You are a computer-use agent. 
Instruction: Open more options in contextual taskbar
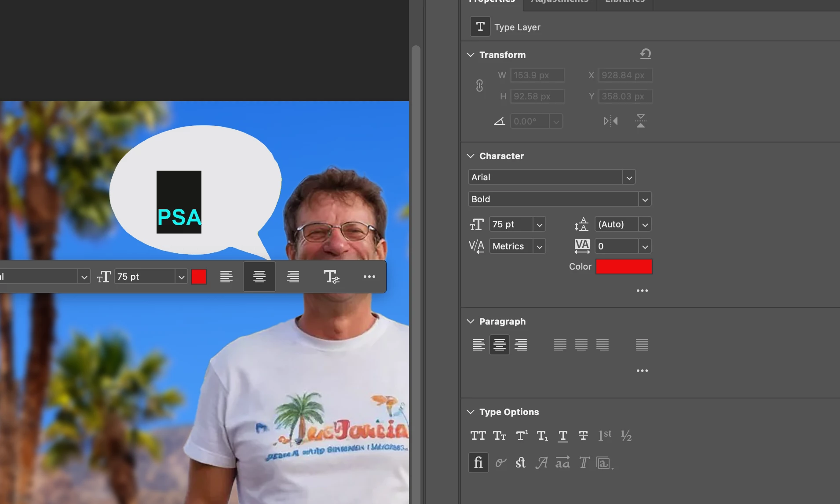369,277
